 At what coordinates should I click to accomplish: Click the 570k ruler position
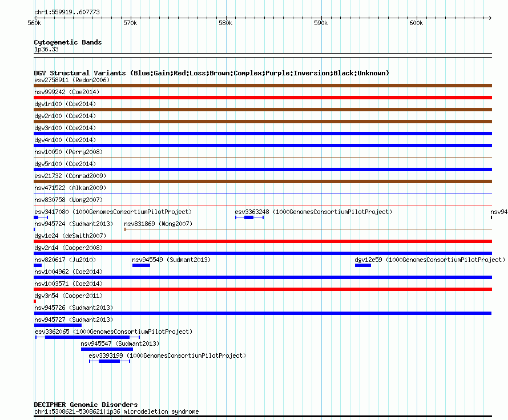tap(130, 23)
